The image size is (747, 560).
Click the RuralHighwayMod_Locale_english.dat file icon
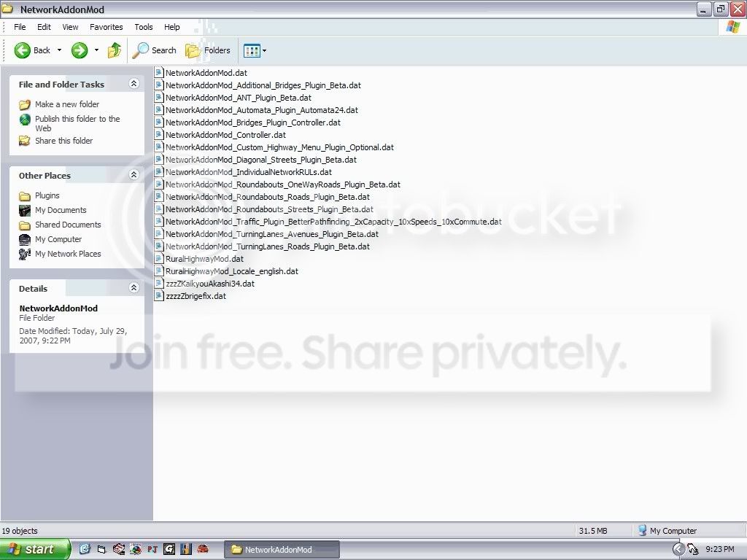pos(159,271)
